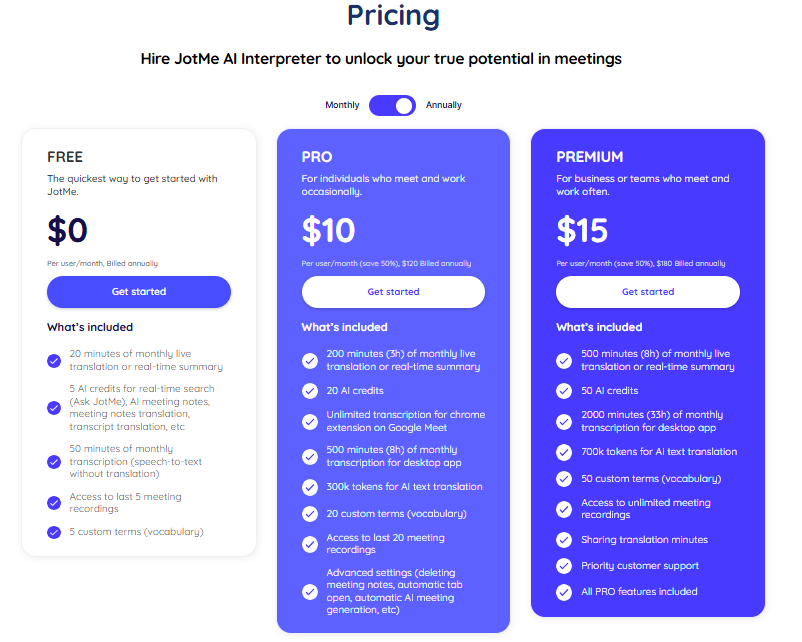
Task: Click Get started on the FREE plan
Action: click(x=138, y=292)
